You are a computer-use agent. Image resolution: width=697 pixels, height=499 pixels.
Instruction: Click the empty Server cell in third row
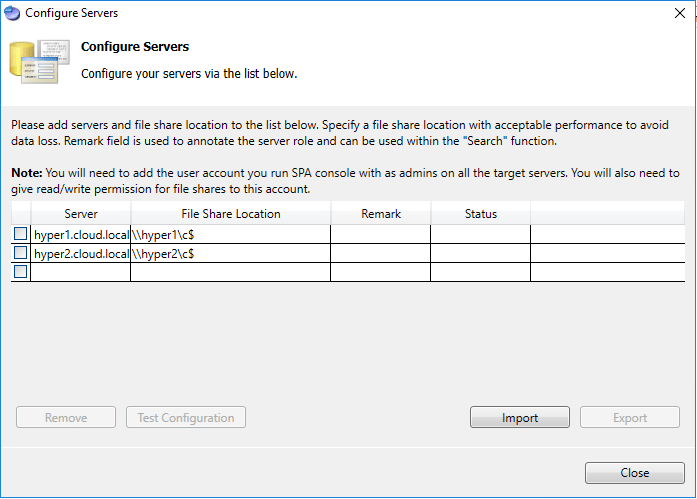click(81, 272)
